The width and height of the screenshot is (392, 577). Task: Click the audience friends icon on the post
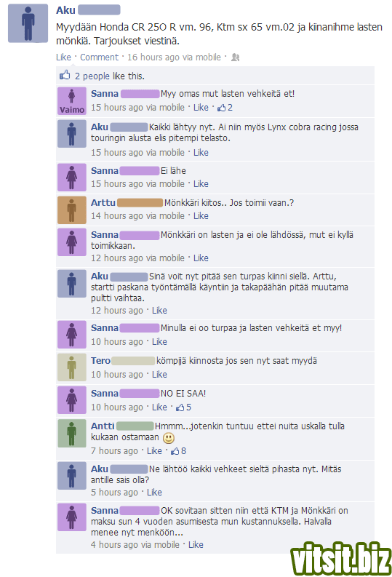pos(236,57)
